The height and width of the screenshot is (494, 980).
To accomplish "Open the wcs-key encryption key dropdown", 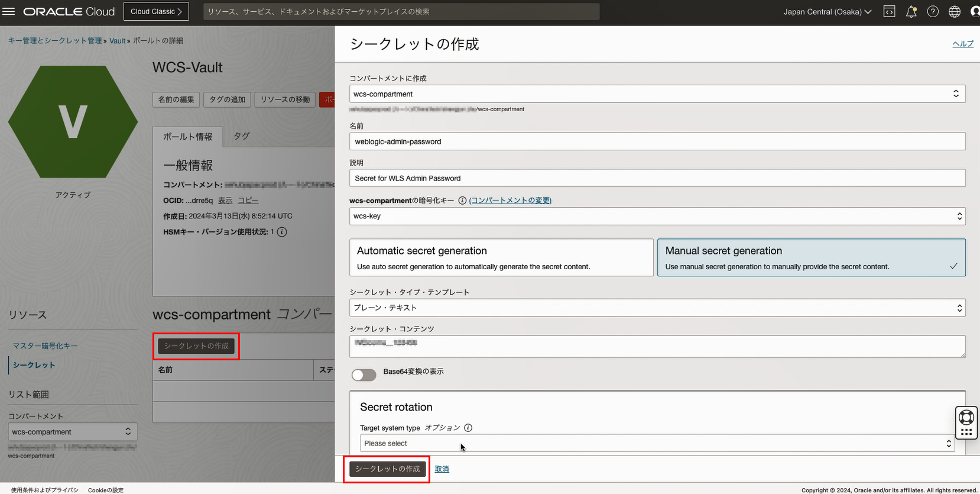I will click(x=657, y=216).
